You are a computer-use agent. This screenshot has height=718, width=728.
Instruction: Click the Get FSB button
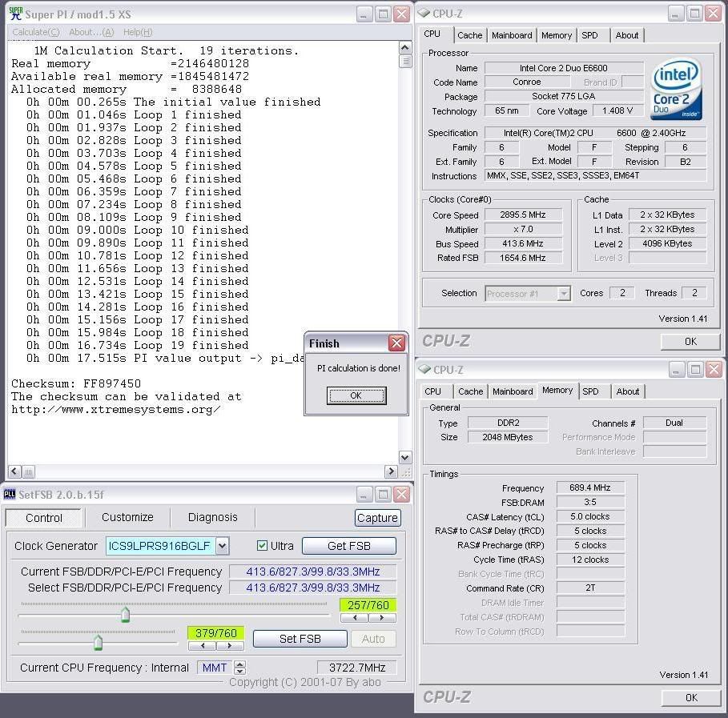pos(349,546)
